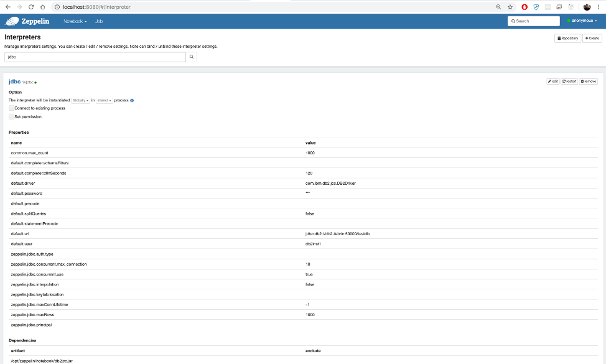
Task: Click the browser back arrow
Action: point(7,7)
